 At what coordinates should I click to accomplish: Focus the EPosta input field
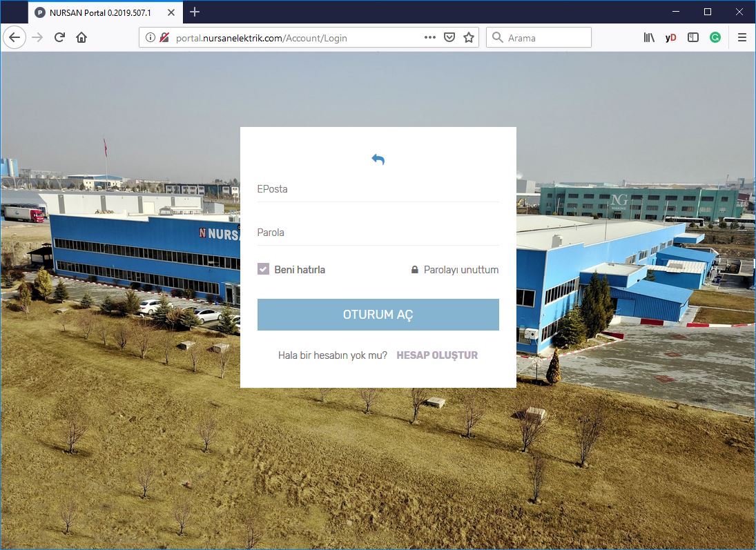(x=378, y=189)
